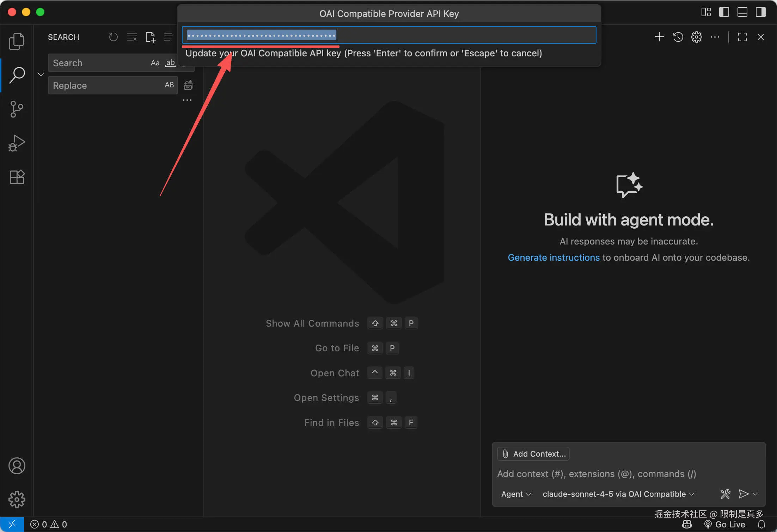Click the Generate instructions link
This screenshot has height=532, width=777.
click(x=553, y=258)
